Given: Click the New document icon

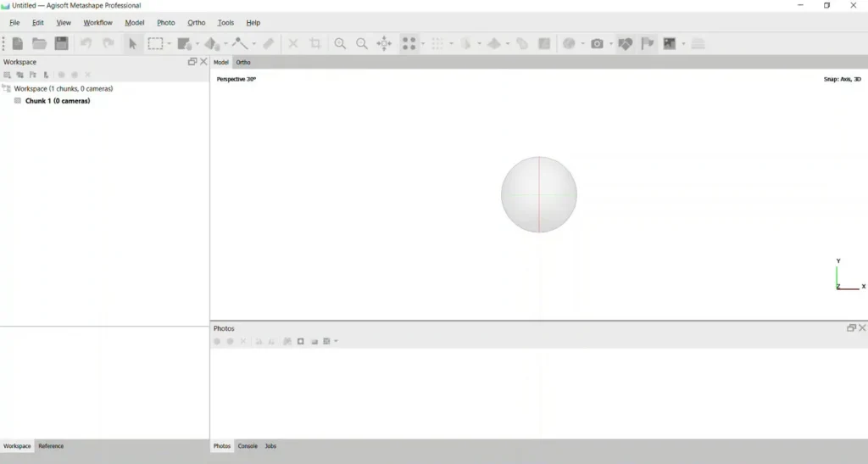Looking at the screenshot, I should pos(18,43).
